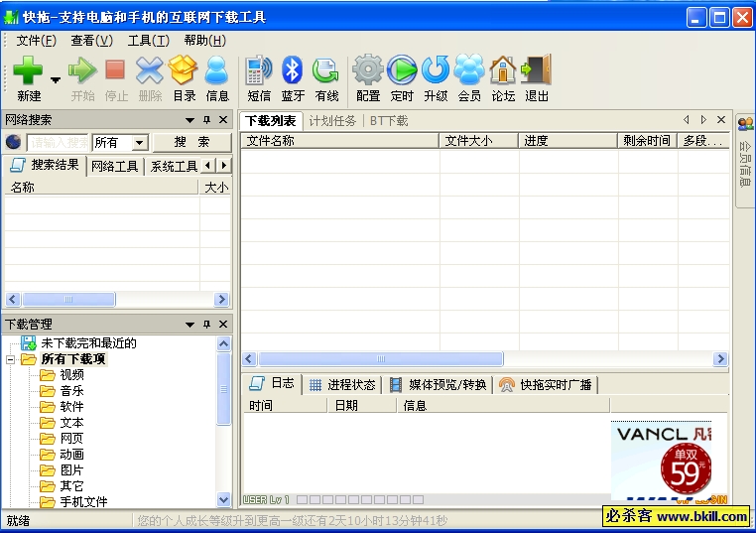The height and width of the screenshot is (533, 756).
Task: Click the network search input field
Action: tap(57, 143)
